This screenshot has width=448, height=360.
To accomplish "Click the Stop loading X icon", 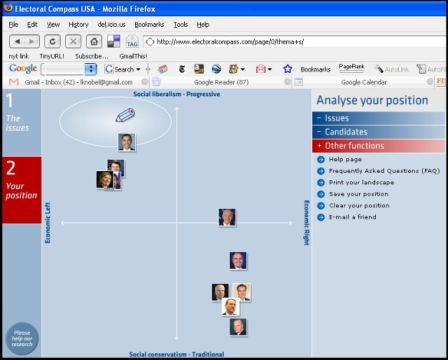I will click(73, 42).
